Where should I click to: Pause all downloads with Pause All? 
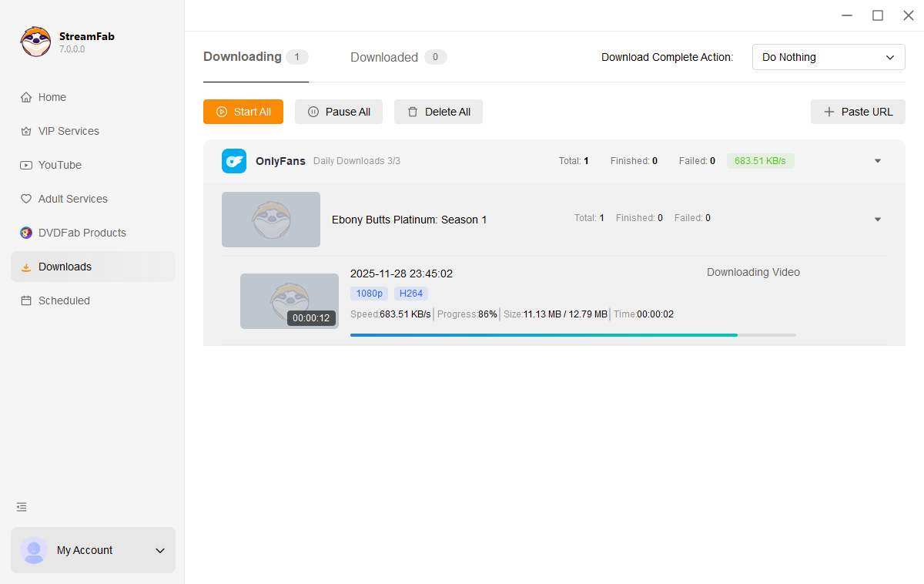tap(339, 112)
